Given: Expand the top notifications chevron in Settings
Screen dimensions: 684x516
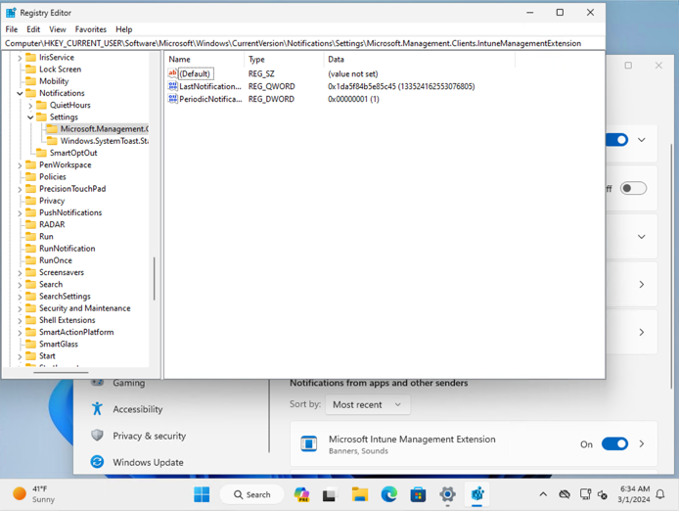Looking at the screenshot, I should point(642,140).
